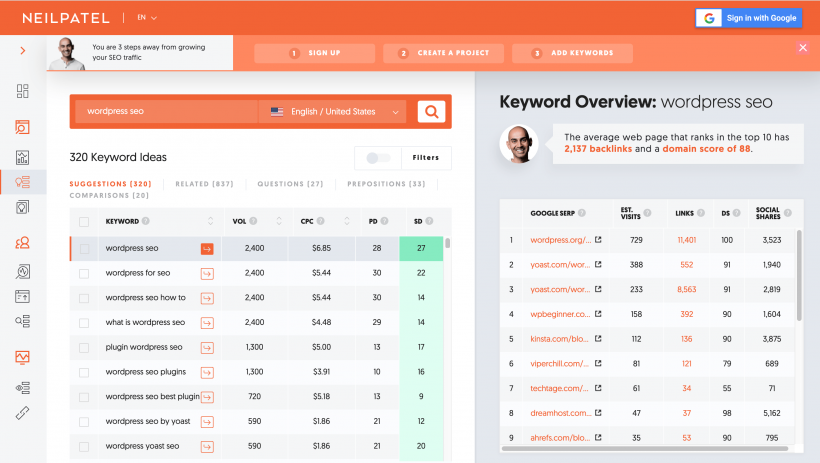This screenshot has height=463, width=820.
Task: Click the Social Shares help icon
Action: [788, 213]
